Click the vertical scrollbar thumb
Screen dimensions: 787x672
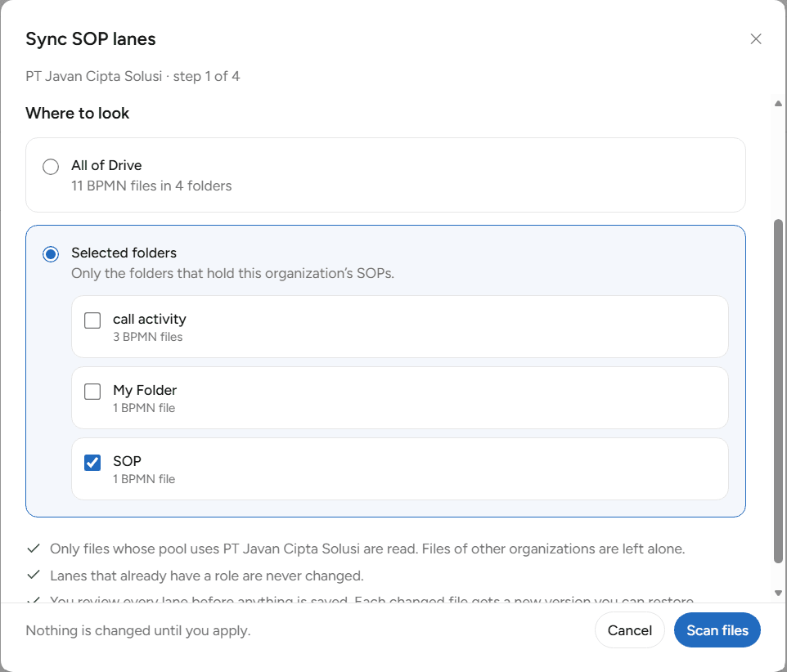779,391
